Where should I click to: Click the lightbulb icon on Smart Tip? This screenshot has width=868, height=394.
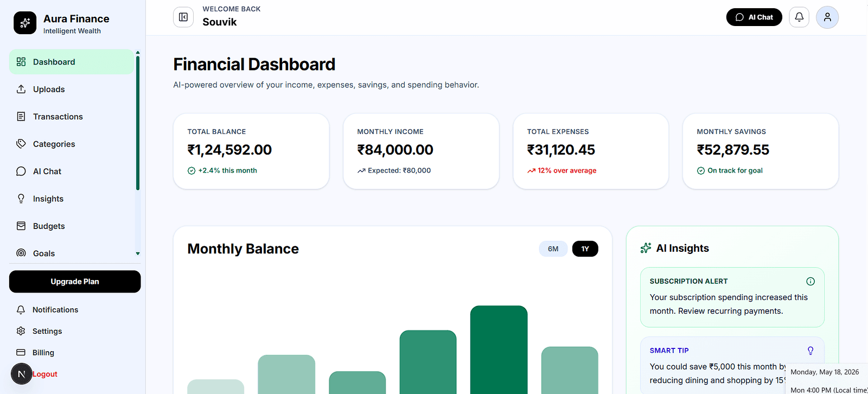coord(810,351)
